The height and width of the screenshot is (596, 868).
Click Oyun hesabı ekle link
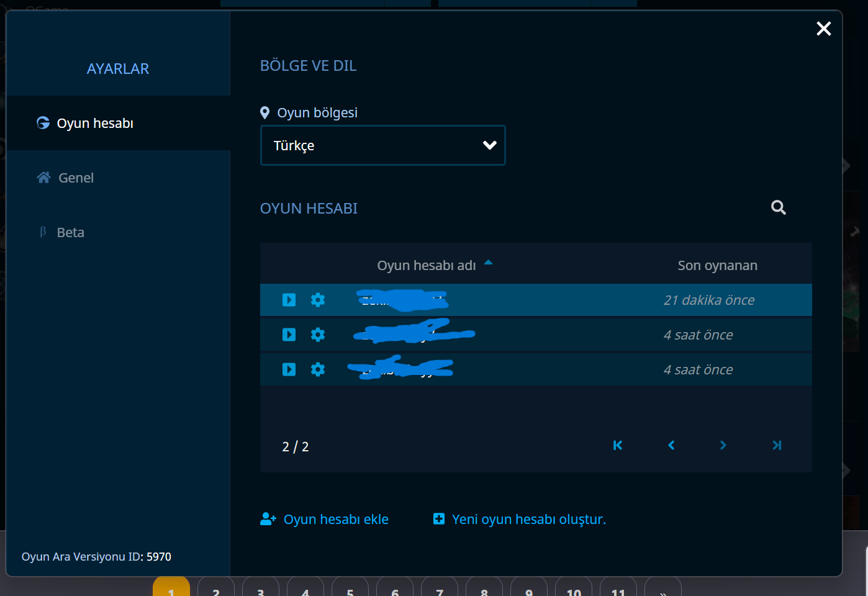[x=325, y=519]
